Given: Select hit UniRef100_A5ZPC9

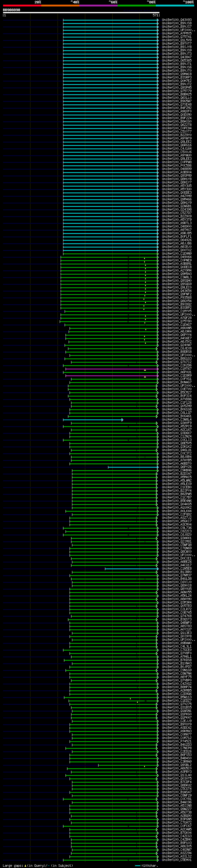Looking at the screenshot, I should [177, 426].
